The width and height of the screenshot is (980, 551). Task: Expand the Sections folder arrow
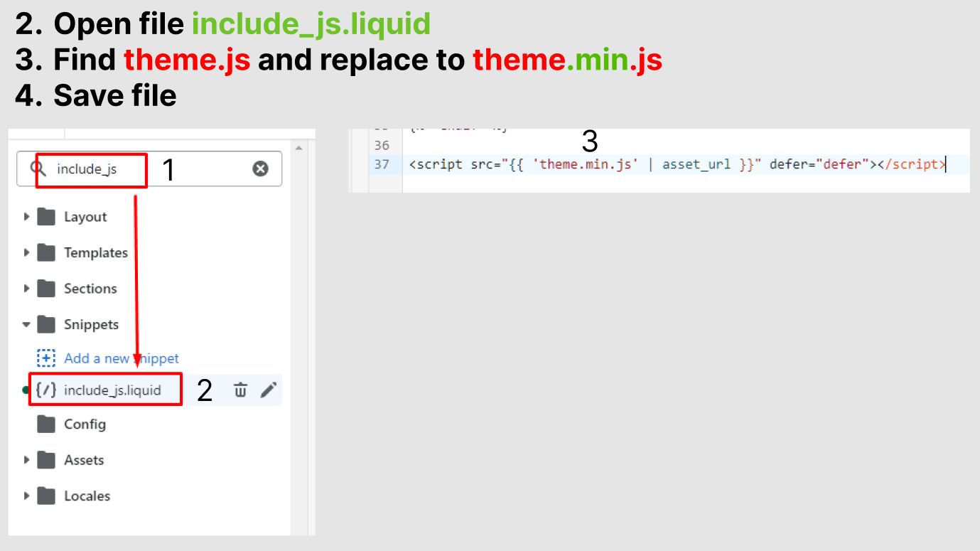[26, 289]
